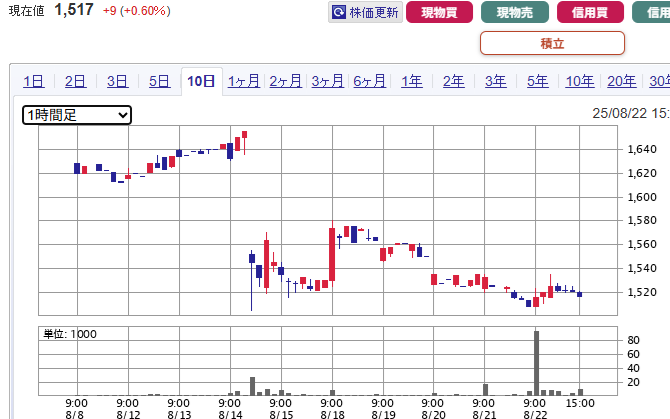
Task: Switch chart to 6ヶ月 tab
Action: 370,81
